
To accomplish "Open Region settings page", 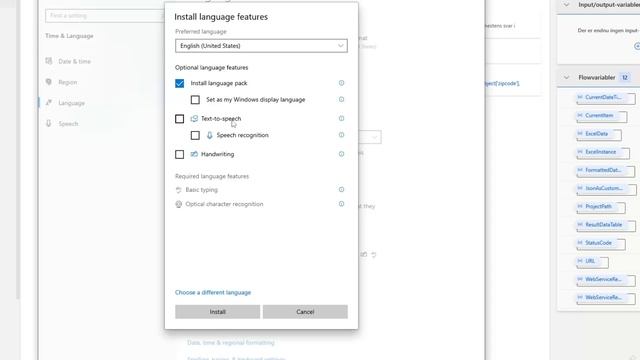I will tap(68, 82).
